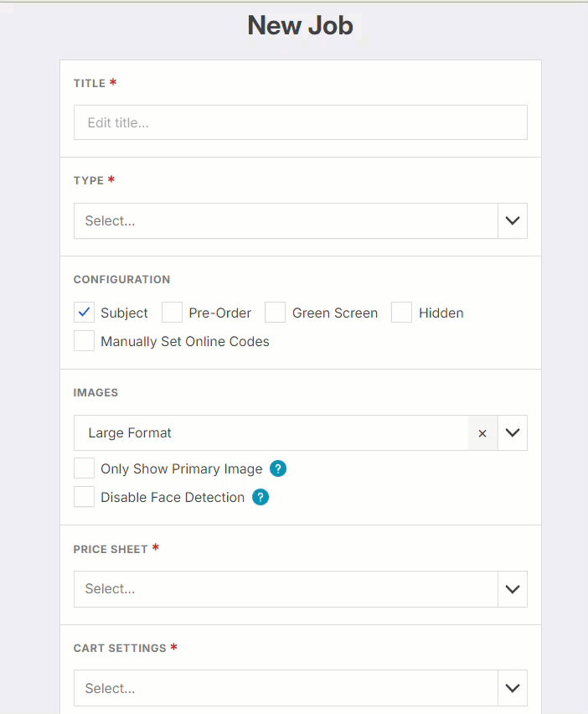
Task: Click the Type Select field
Action: (x=285, y=221)
